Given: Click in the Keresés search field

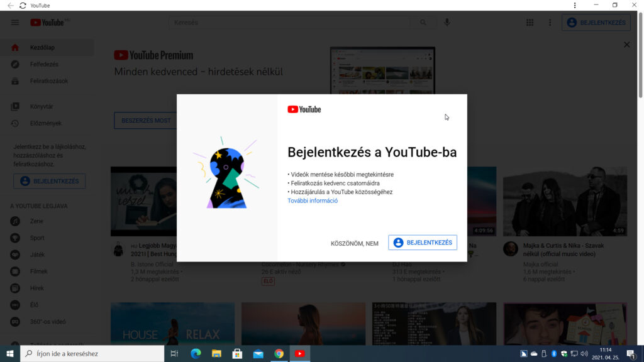Looking at the screenshot, I should pyautogui.click(x=289, y=23).
